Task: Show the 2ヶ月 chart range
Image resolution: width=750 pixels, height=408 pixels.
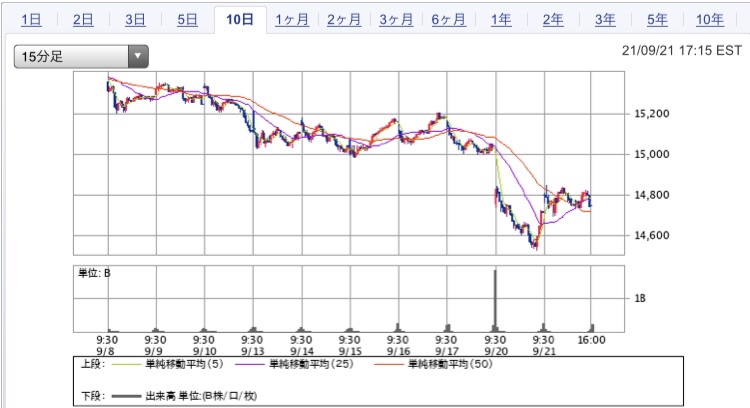Action: [344, 20]
